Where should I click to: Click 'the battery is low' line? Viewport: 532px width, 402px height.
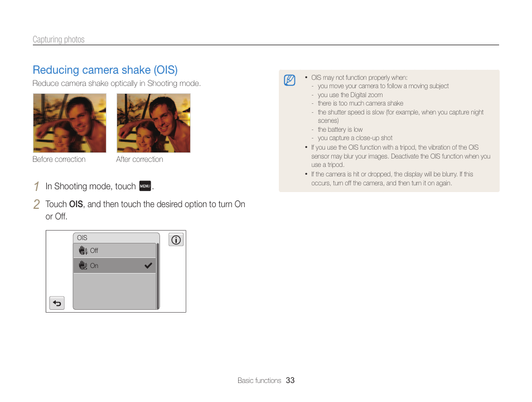340,130
